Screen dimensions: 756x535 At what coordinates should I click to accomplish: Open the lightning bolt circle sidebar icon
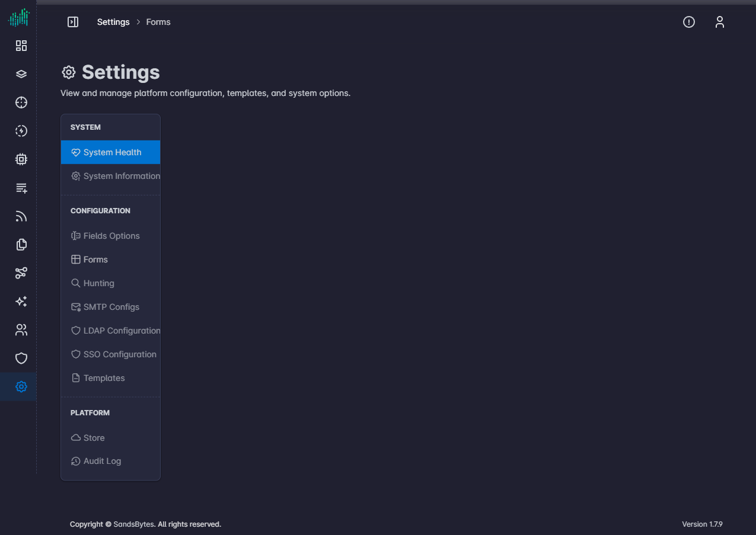click(x=21, y=131)
